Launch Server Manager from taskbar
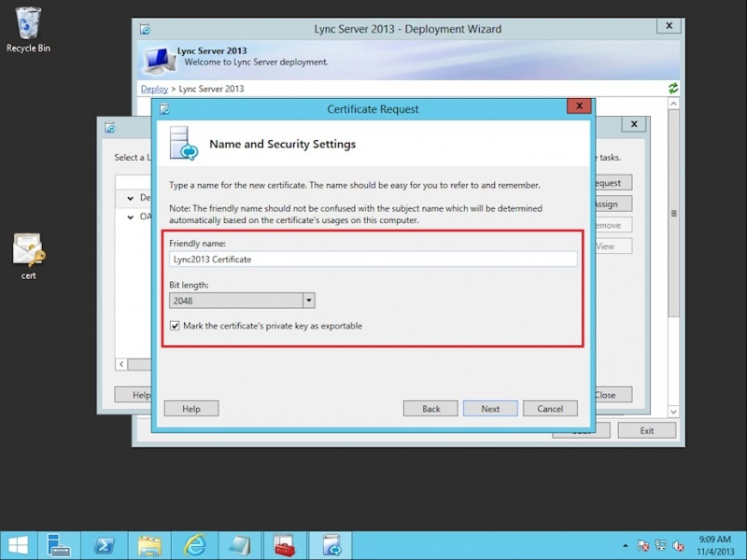 tap(60, 545)
